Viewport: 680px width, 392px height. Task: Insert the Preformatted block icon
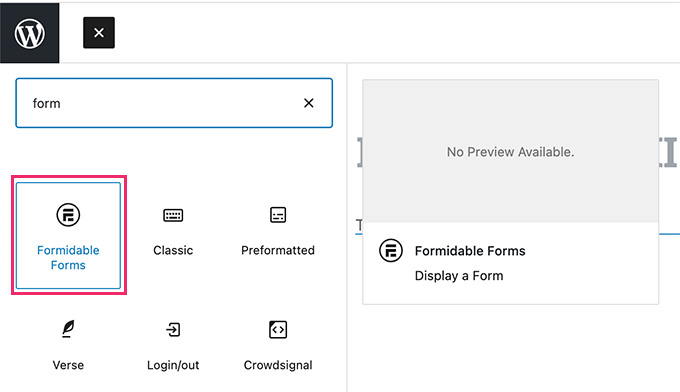tap(278, 215)
